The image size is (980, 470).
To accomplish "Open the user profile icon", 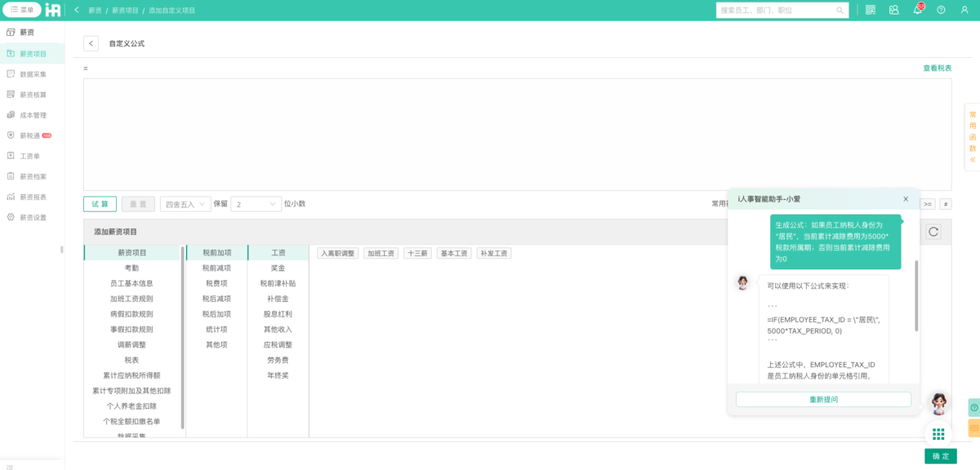I will click(964, 10).
